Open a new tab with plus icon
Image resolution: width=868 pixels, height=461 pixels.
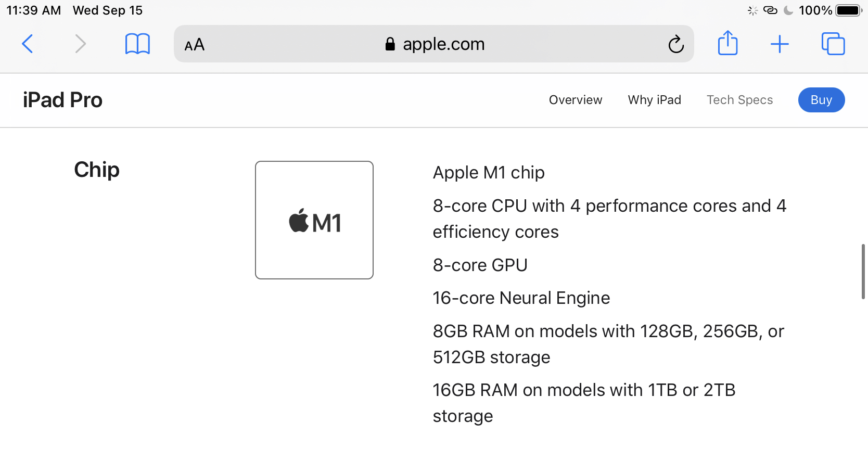click(x=779, y=44)
